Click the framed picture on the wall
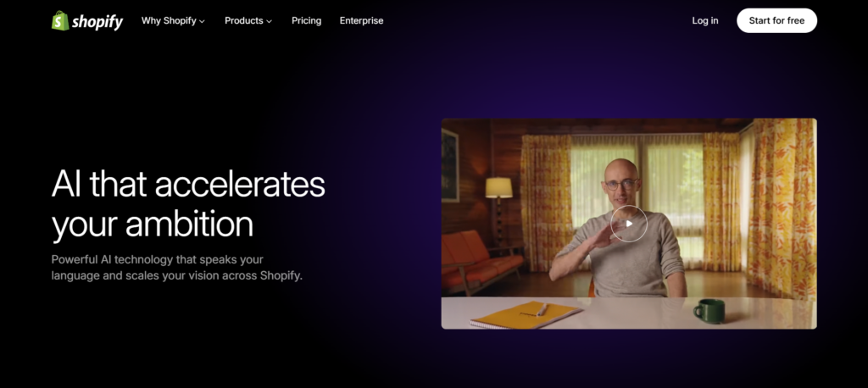The image size is (868, 388). (449, 165)
